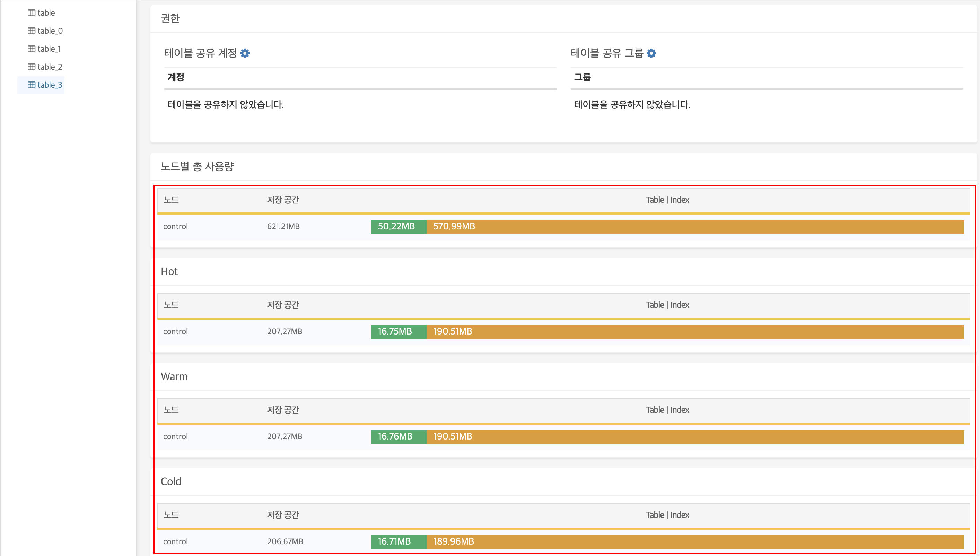Click the grid icon next to table_2
Image resolution: width=980 pixels, height=556 pixels.
point(31,67)
